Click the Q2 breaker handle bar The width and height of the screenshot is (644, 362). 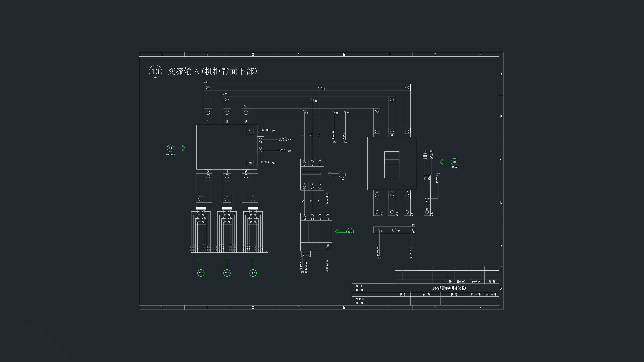click(x=311, y=173)
